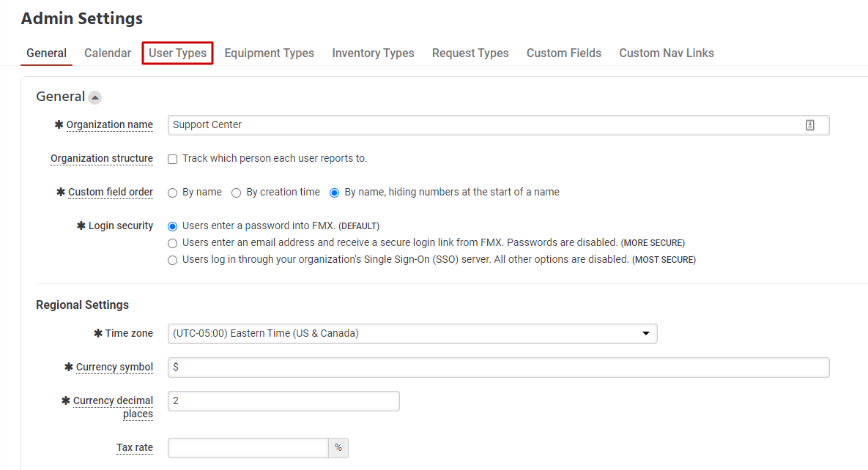Viewport: 868px width, 470px height.
Task: Click the Tax rate input field
Action: (248, 448)
